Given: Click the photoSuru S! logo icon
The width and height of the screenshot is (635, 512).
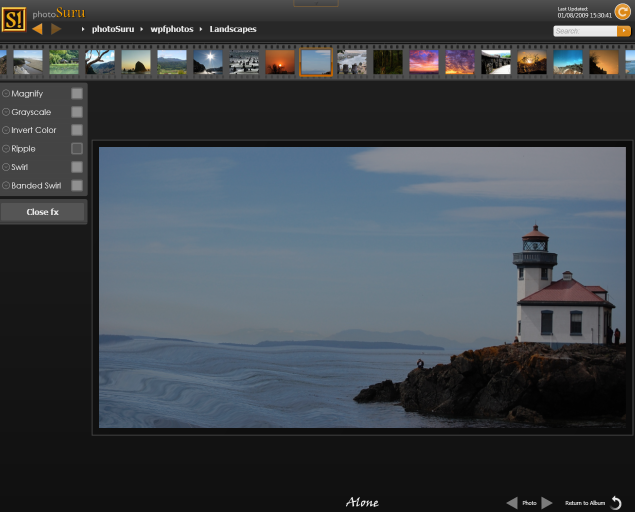Looking at the screenshot, I should (x=14, y=18).
